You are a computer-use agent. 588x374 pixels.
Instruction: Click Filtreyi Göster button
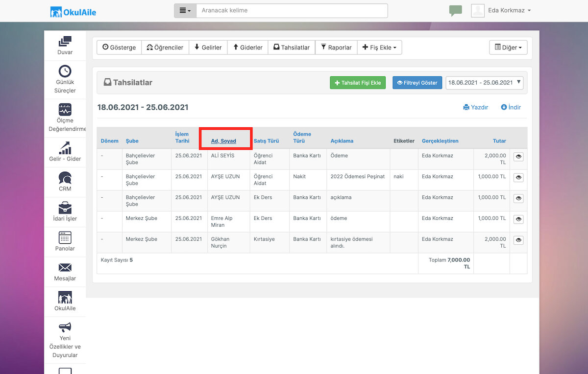point(417,83)
